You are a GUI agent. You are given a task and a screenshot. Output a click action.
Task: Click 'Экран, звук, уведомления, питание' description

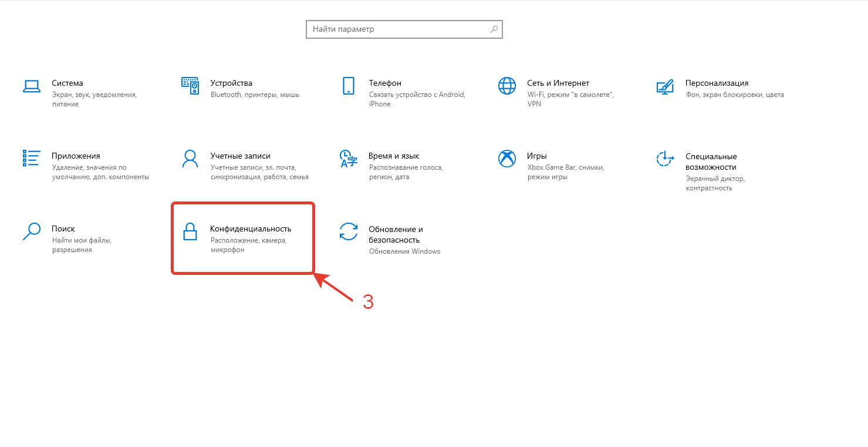[x=94, y=99]
